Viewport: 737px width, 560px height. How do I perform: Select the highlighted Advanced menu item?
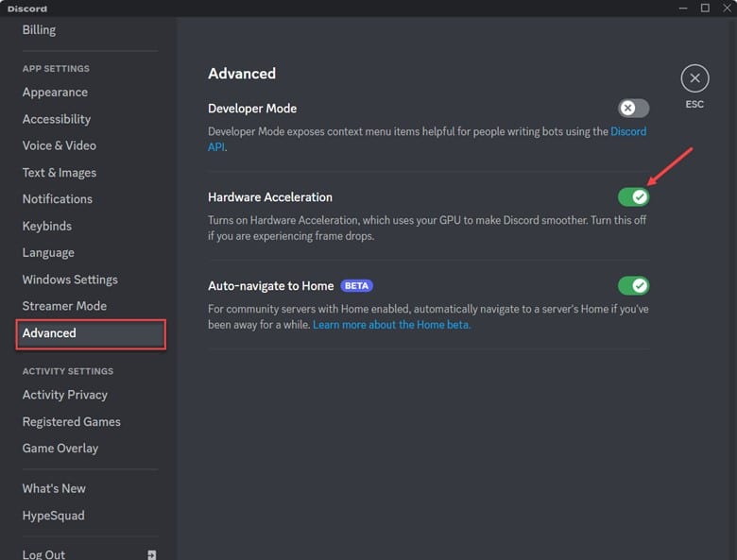91,334
